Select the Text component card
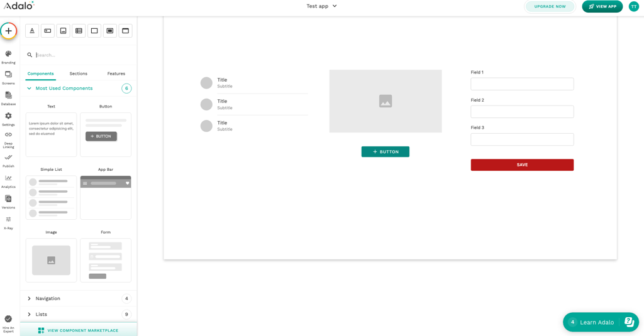644x336 pixels. [52, 134]
